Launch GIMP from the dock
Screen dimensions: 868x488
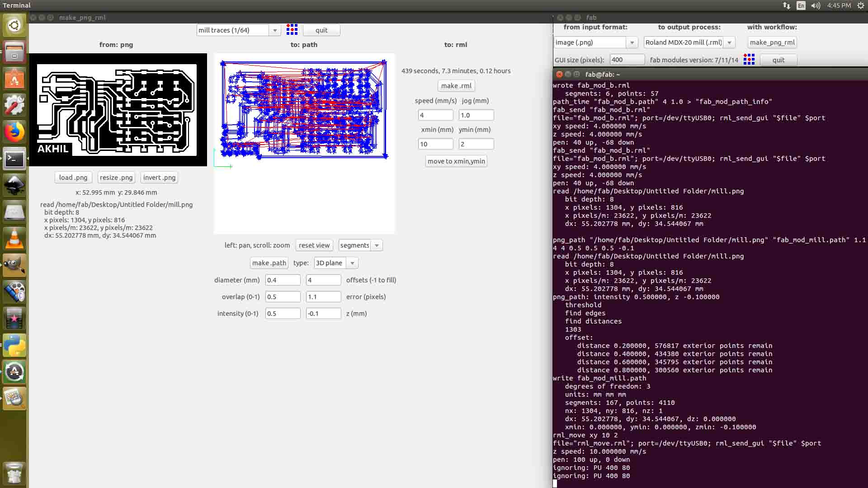coord(14,265)
